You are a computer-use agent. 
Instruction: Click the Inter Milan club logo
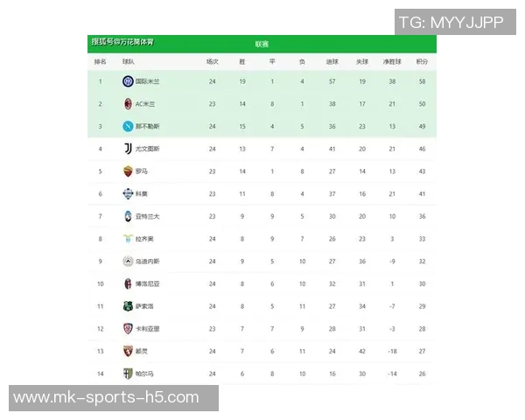pos(128,81)
